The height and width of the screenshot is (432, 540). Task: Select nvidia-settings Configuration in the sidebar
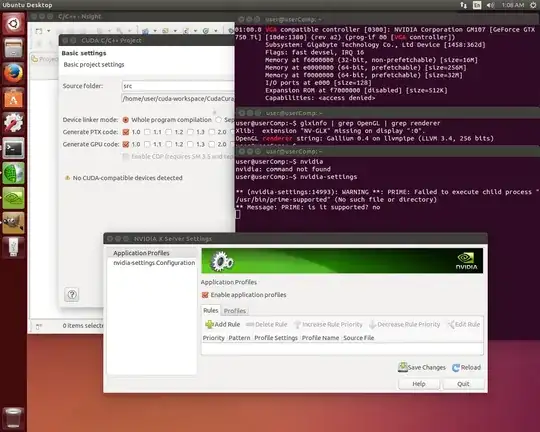pyautogui.click(x=154, y=263)
